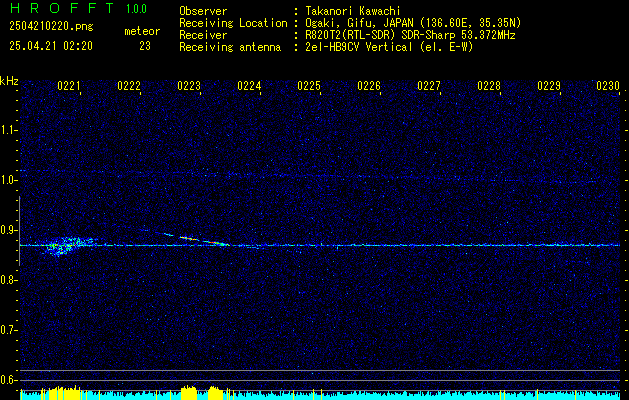The width and height of the screenshot is (629, 400).
Task: Click the yellow power bar before 0224
Action: [x=215, y=393]
